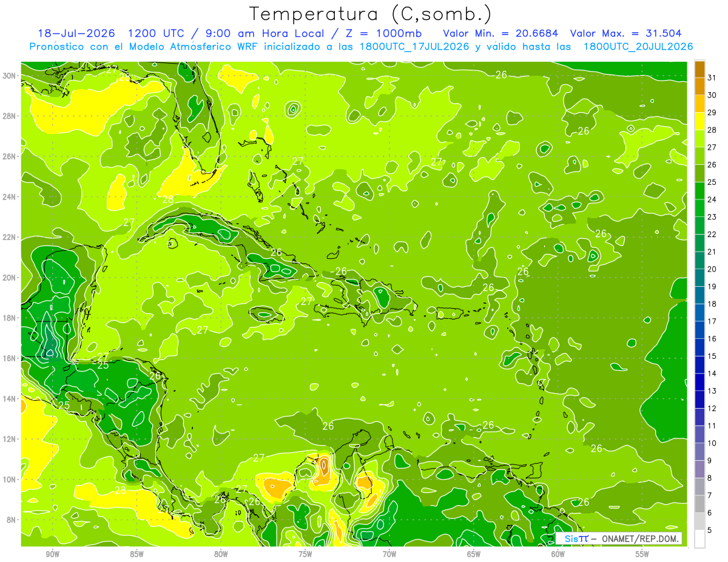
Task: Click the 10N latitude axis label
Action: (9, 480)
